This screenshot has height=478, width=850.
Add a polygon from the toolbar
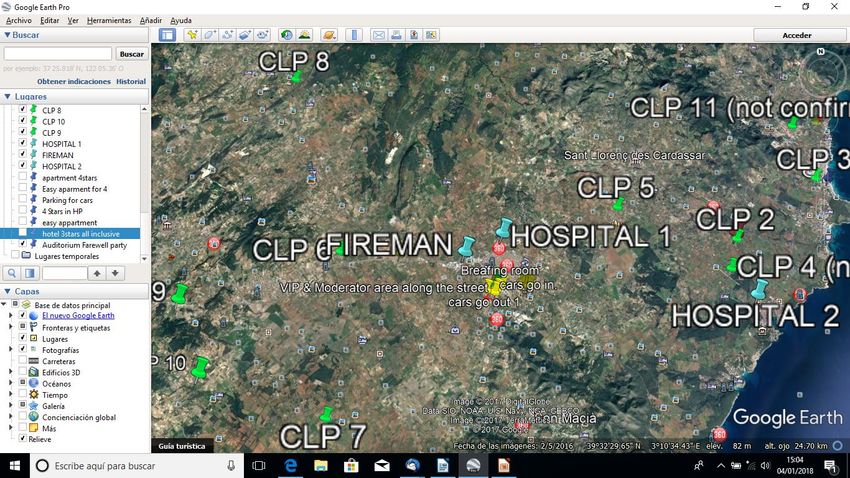point(210,35)
